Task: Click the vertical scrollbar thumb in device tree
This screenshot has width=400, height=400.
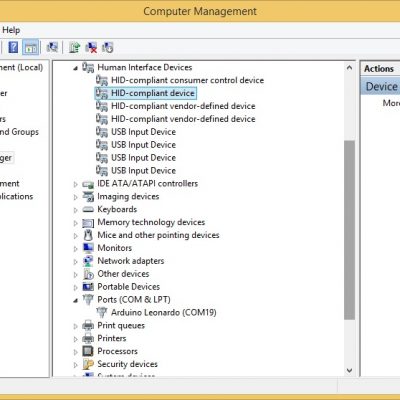Action: point(349,230)
